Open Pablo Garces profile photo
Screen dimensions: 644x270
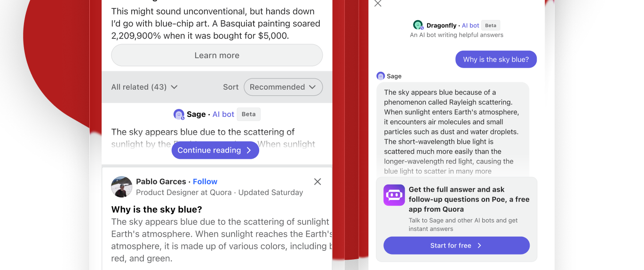pyautogui.click(x=122, y=187)
